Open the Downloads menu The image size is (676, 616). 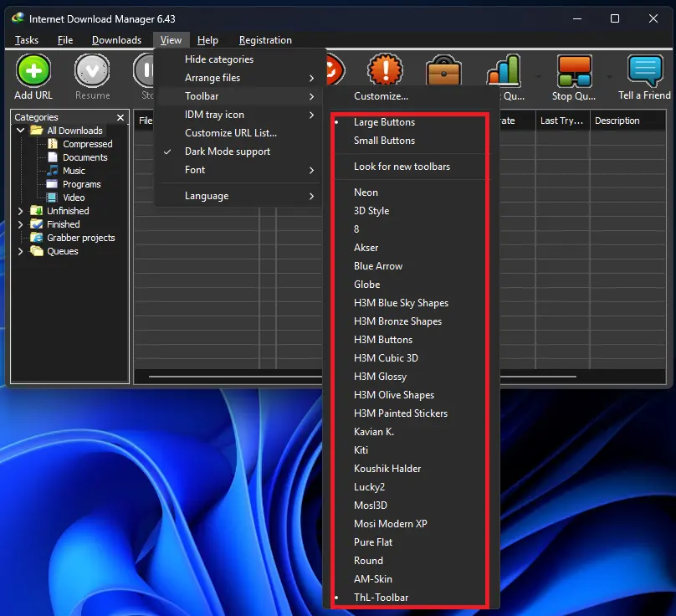click(117, 40)
